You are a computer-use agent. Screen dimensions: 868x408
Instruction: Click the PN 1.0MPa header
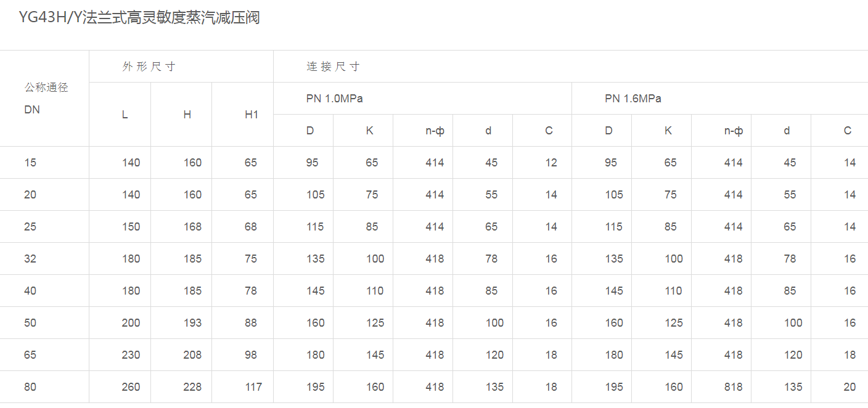pyautogui.click(x=334, y=99)
